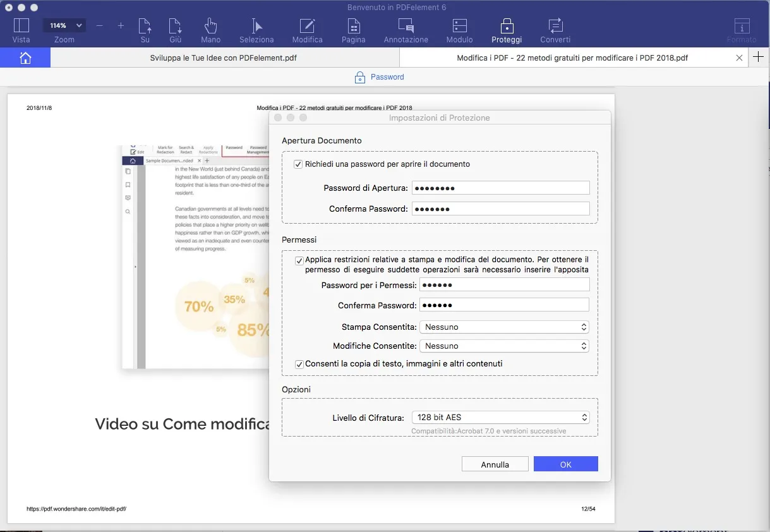Viewport: 770px width, 532px height.
Task: Open the zoom percentage selector
Action: click(63, 25)
